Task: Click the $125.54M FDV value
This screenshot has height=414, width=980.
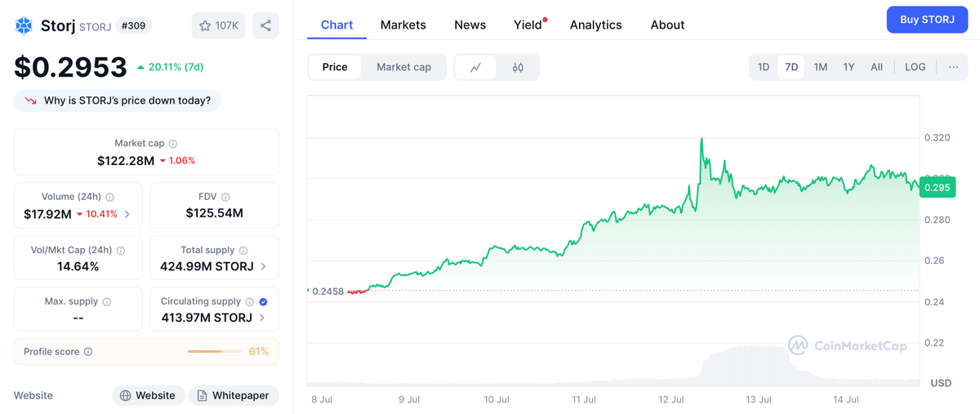Action: 215,214
